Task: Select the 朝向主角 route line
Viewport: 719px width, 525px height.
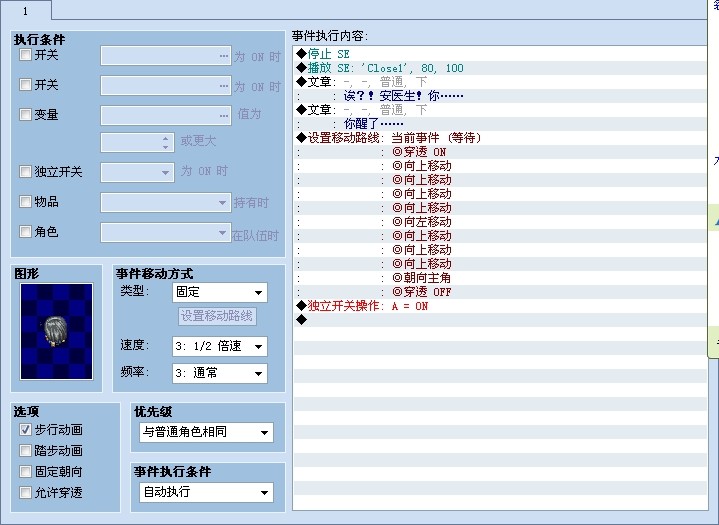Action: [x=500, y=278]
